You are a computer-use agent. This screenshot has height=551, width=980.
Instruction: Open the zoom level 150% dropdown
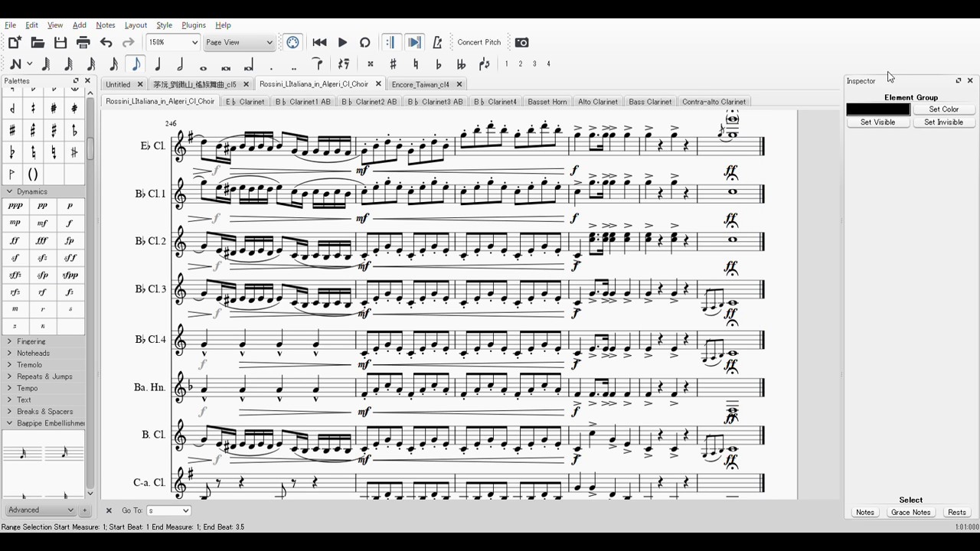(172, 42)
